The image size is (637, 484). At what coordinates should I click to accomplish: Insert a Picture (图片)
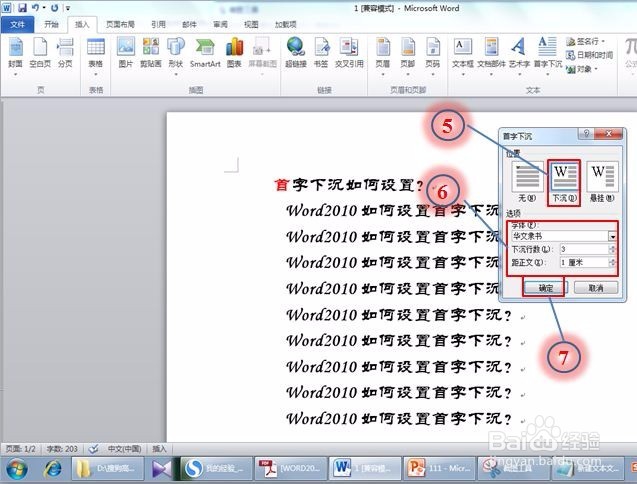(126, 53)
